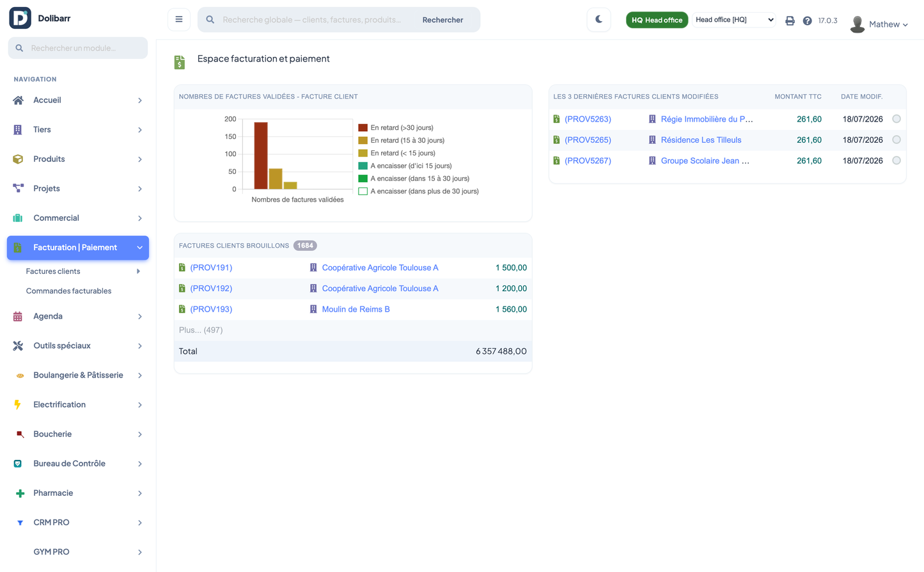Expand the Tiers menu chevron
Screen dimensions: 924x572
(x=139, y=130)
